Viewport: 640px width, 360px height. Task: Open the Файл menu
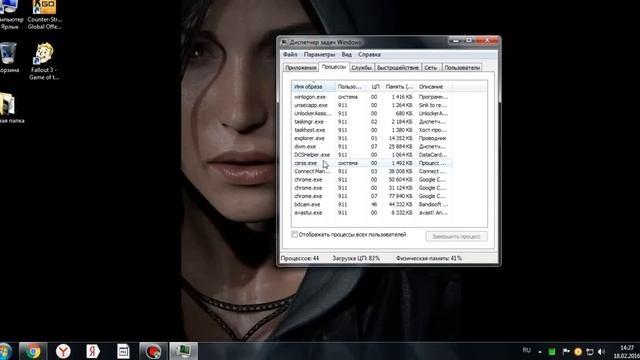coord(290,54)
